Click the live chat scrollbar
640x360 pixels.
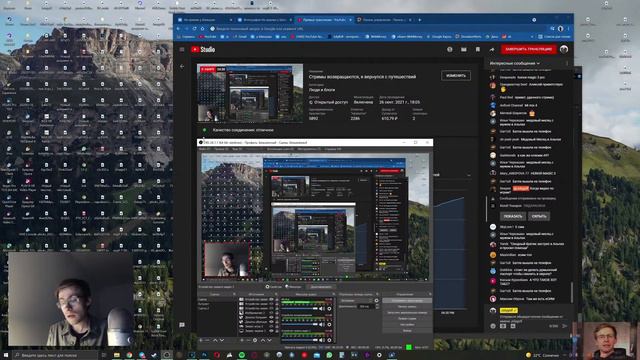pyautogui.click(x=571, y=292)
